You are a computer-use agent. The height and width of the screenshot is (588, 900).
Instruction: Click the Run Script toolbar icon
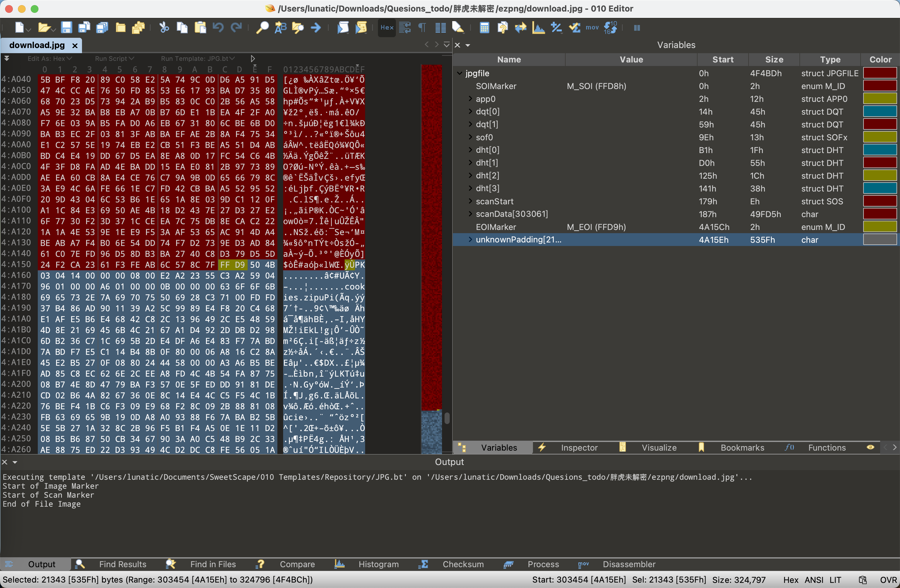point(343,28)
